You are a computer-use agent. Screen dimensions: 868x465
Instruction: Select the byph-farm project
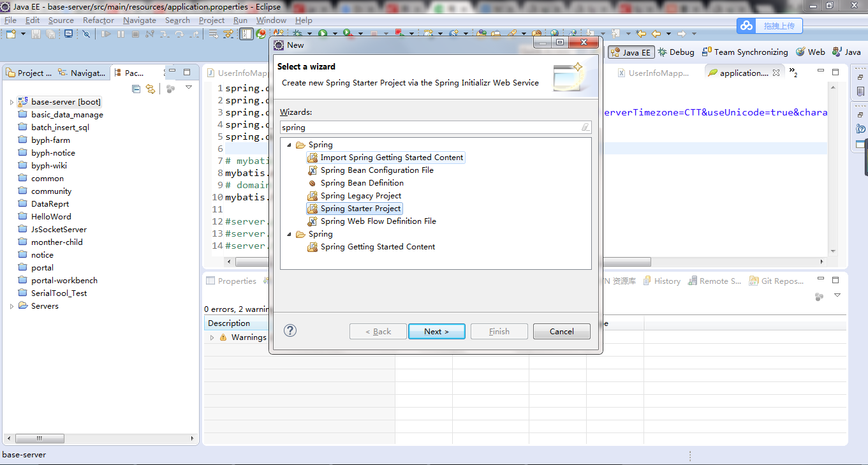point(44,140)
